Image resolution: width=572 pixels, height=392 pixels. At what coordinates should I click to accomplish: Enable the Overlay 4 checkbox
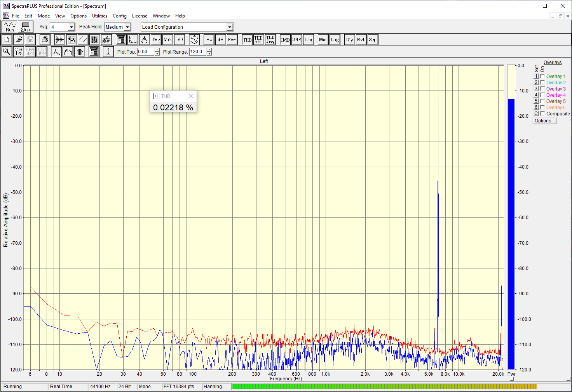542,95
